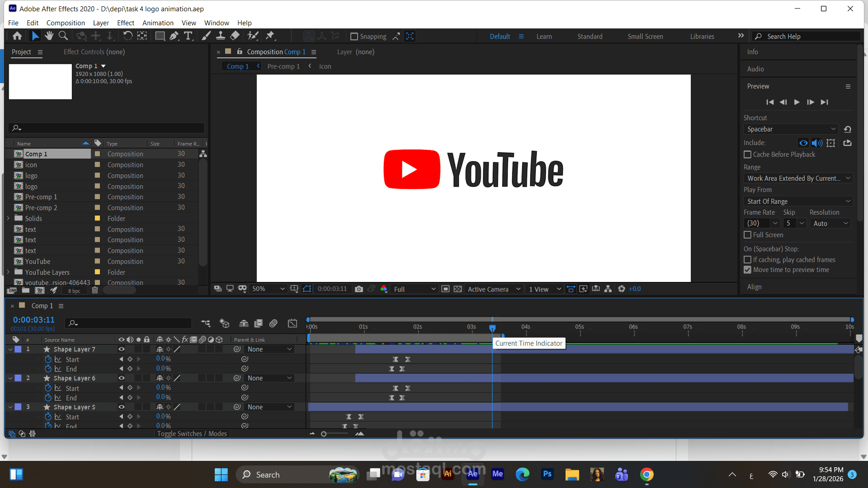This screenshot has width=868, height=488.
Task: Enable Cache Before Playback checkbox
Action: [748, 155]
